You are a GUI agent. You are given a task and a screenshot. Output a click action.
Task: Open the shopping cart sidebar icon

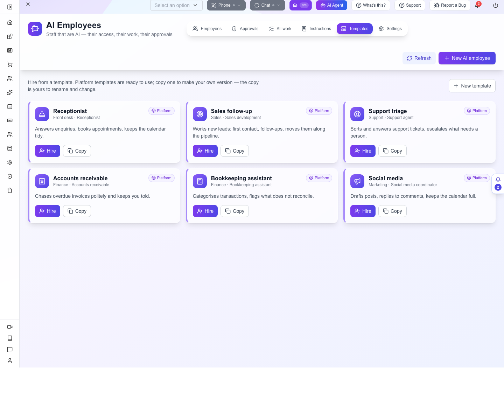[10, 64]
